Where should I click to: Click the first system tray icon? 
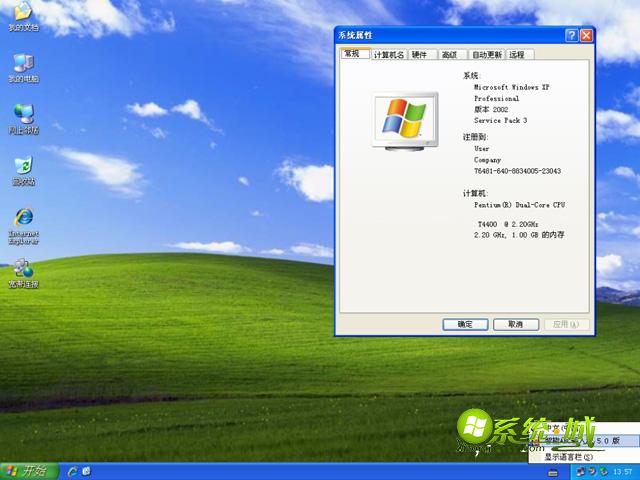pos(580,472)
